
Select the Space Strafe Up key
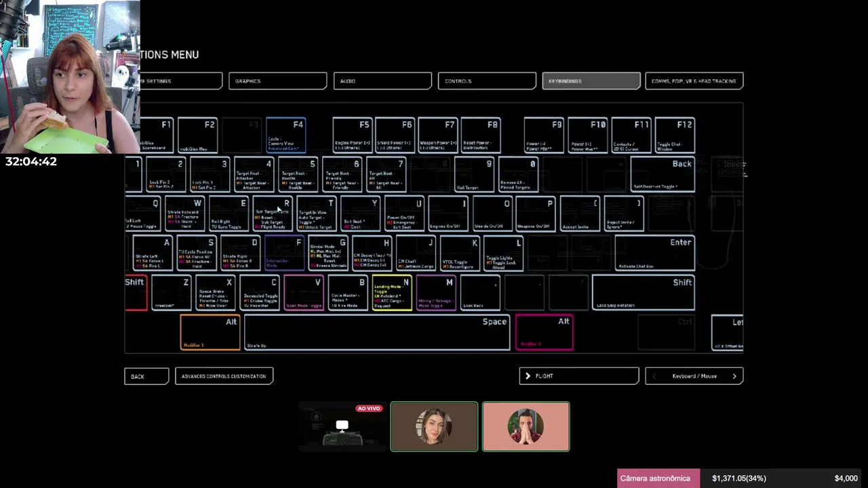click(x=377, y=333)
